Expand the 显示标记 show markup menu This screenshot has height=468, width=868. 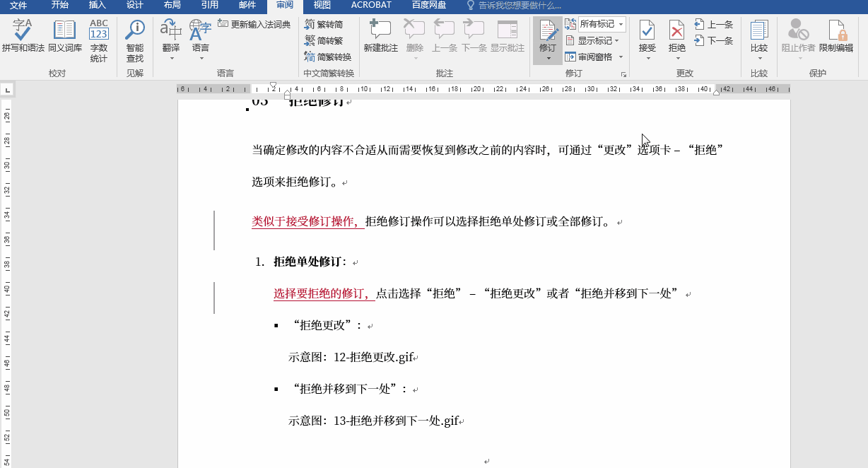click(x=596, y=40)
